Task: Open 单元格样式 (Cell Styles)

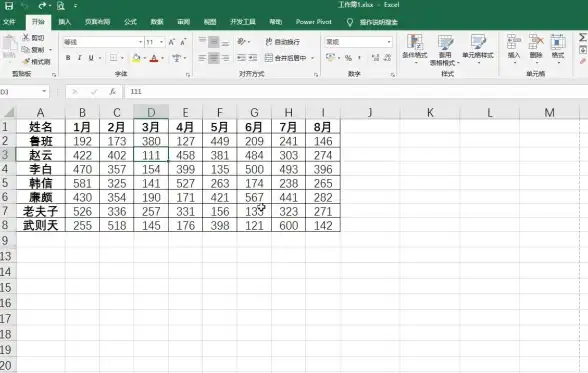Action: pos(478,48)
